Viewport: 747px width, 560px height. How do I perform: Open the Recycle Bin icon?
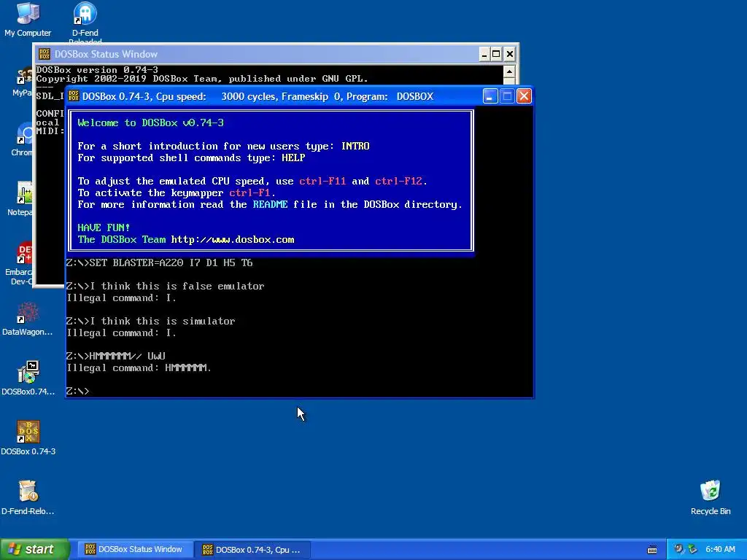711,497
